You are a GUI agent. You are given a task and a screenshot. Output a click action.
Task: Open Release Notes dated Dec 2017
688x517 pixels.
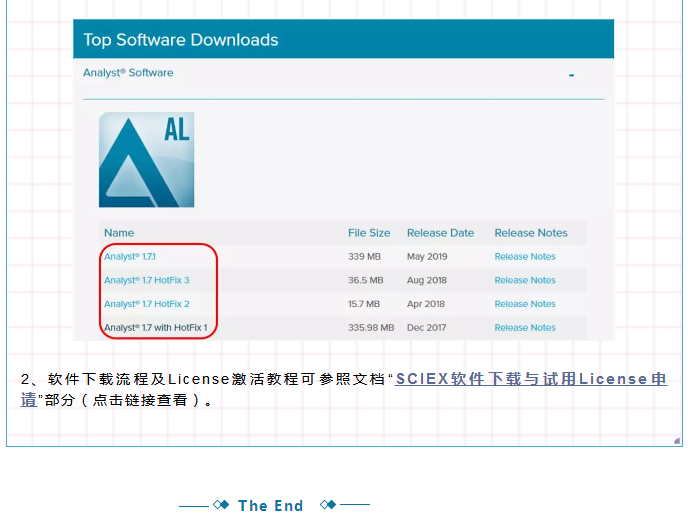[525, 328]
